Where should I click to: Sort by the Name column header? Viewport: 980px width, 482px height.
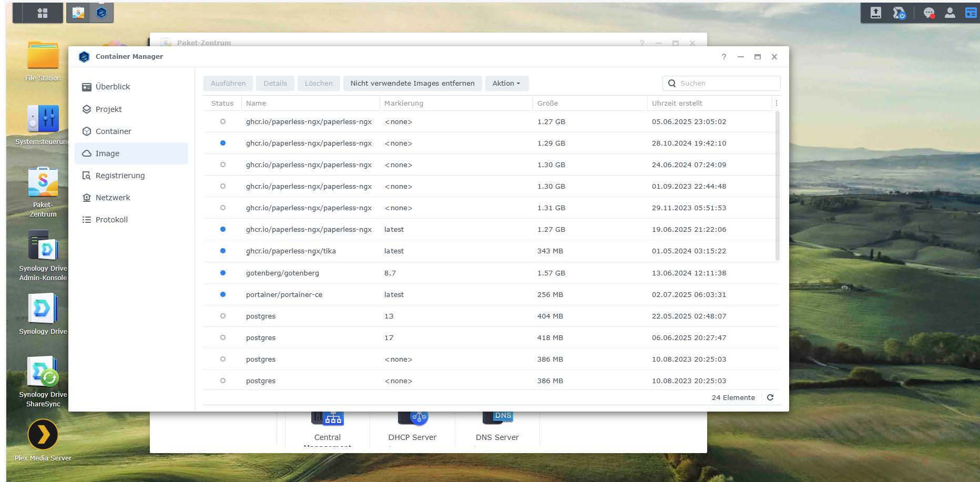click(310, 103)
